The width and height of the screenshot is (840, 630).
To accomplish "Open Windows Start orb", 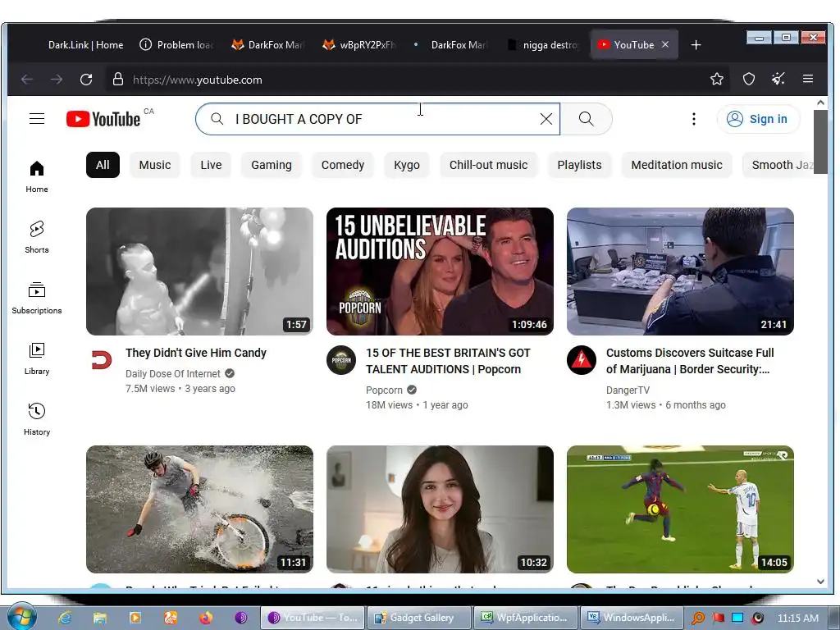I will click(x=21, y=617).
